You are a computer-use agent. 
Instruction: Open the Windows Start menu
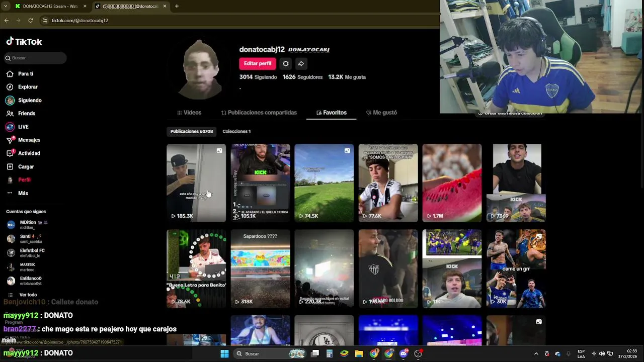pos(224,353)
